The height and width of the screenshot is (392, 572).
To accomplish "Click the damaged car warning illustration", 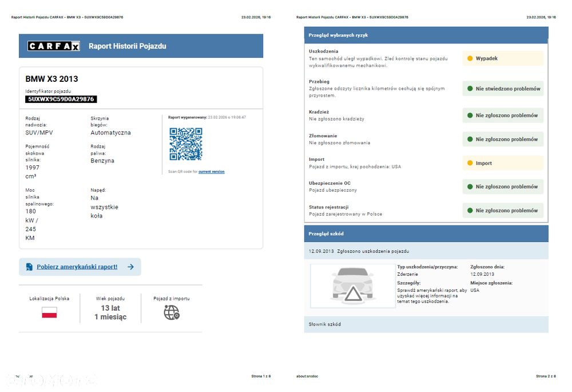I will coord(353,286).
